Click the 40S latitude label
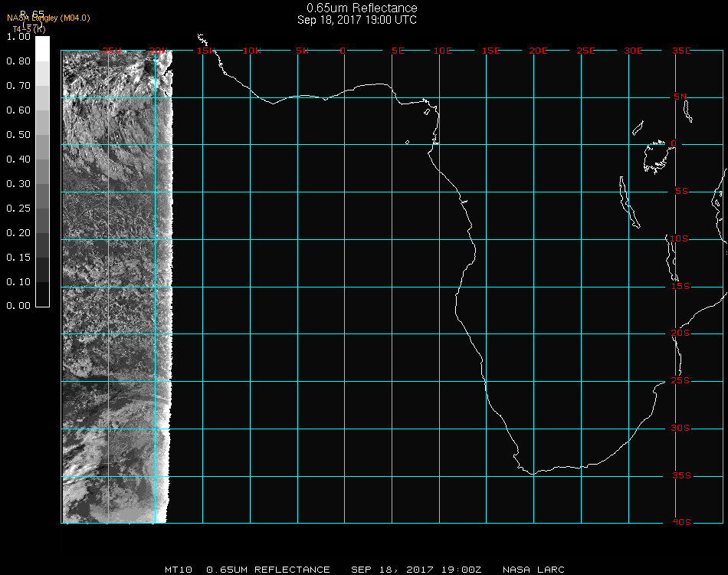This screenshot has height=575, width=728. [x=681, y=523]
